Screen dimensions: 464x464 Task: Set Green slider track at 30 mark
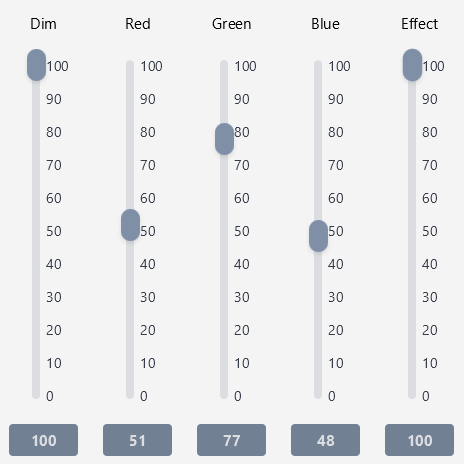[x=224, y=297]
